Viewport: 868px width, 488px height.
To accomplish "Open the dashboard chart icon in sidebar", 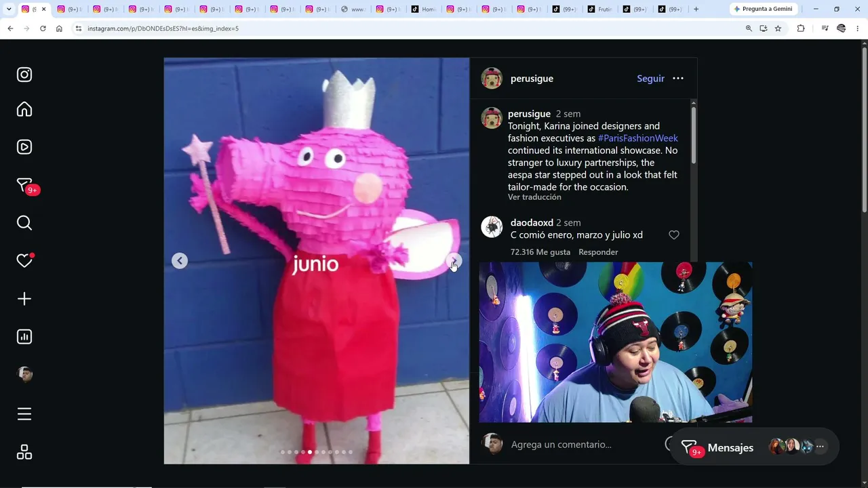I will pyautogui.click(x=24, y=337).
